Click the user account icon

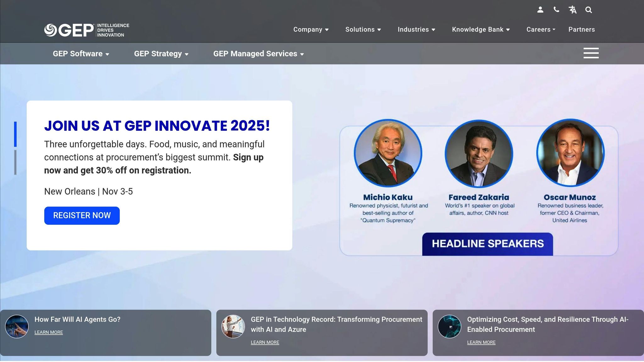pos(540,10)
